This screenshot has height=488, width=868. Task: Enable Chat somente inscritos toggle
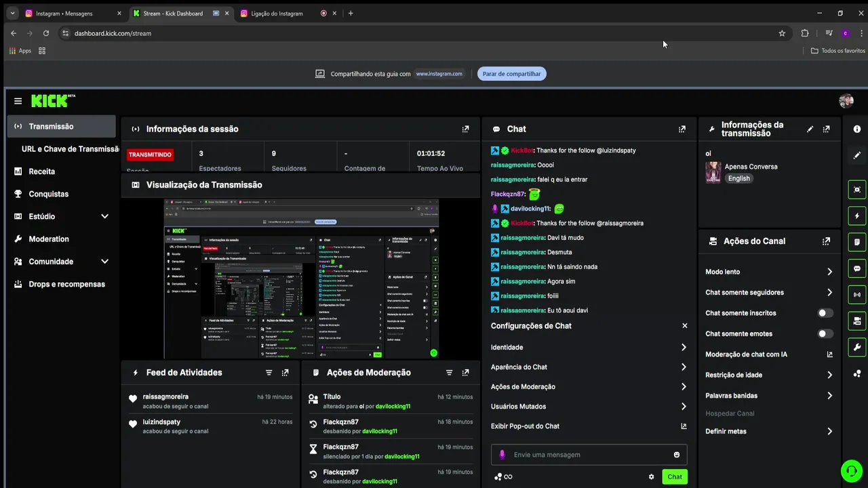click(x=825, y=313)
